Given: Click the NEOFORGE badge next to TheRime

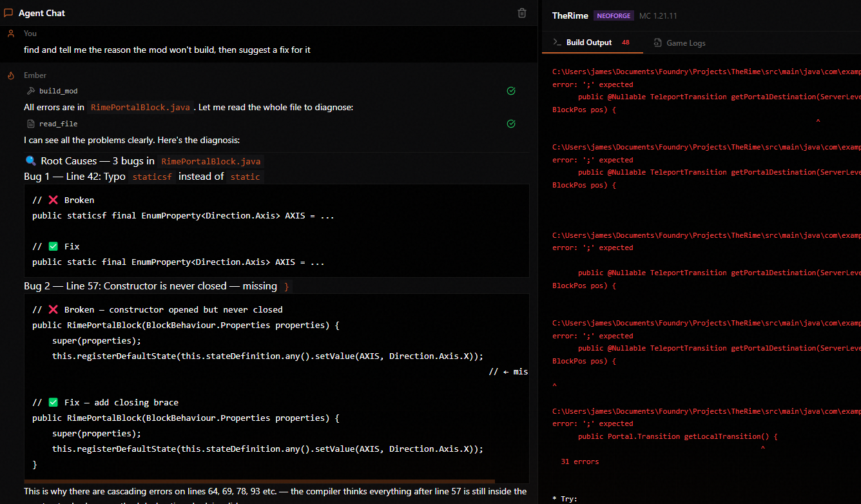Looking at the screenshot, I should 614,15.
